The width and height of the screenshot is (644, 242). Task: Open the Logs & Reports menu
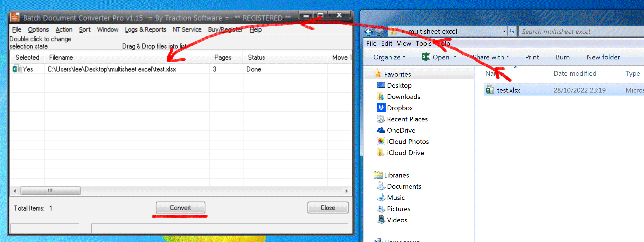(145, 29)
